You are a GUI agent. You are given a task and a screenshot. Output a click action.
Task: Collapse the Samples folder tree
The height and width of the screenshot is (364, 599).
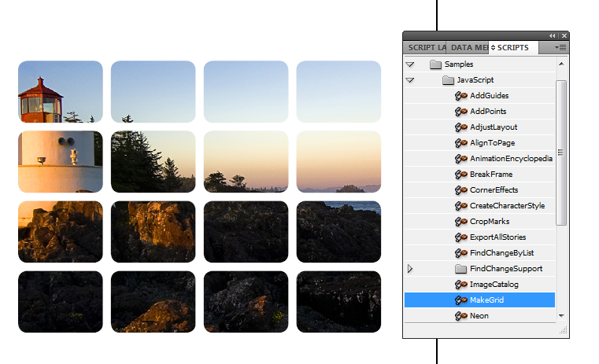(410, 64)
